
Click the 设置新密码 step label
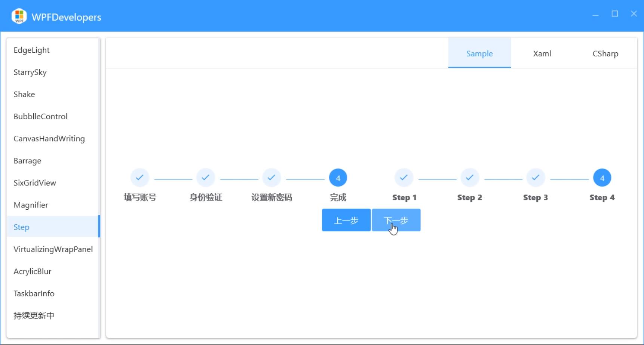click(272, 197)
